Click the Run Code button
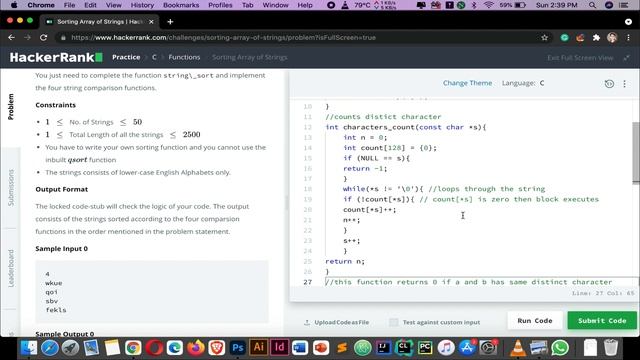Screen dimensions: 640x360 (535, 321)
